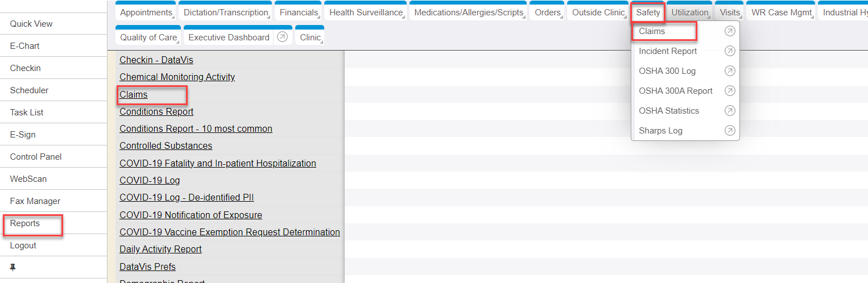This screenshot has height=283, width=868.
Task: Click the arrow icon beside Claims in dropdown
Action: (730, 32)
